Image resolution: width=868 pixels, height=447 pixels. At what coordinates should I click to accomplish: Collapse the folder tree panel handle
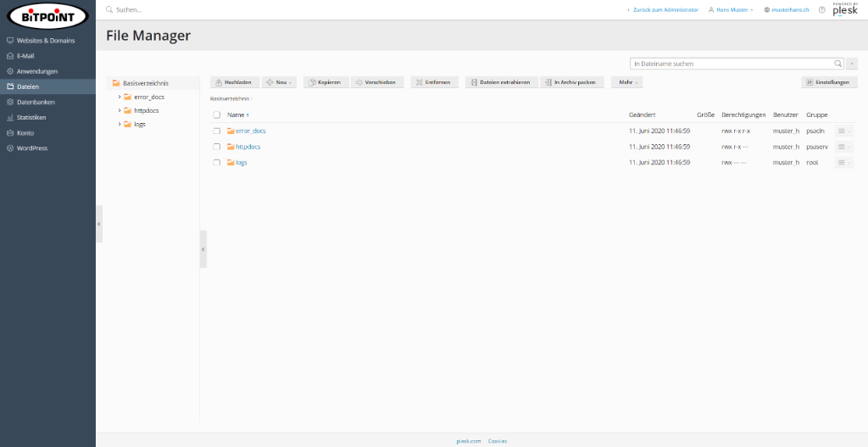pyautogui.click(x=203, y=249)
